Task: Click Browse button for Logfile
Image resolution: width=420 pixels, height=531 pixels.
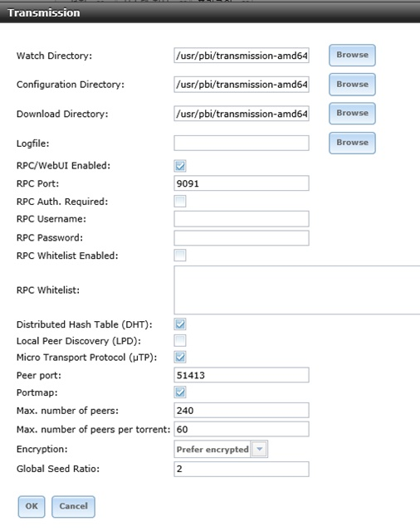Action: [352, 143]
